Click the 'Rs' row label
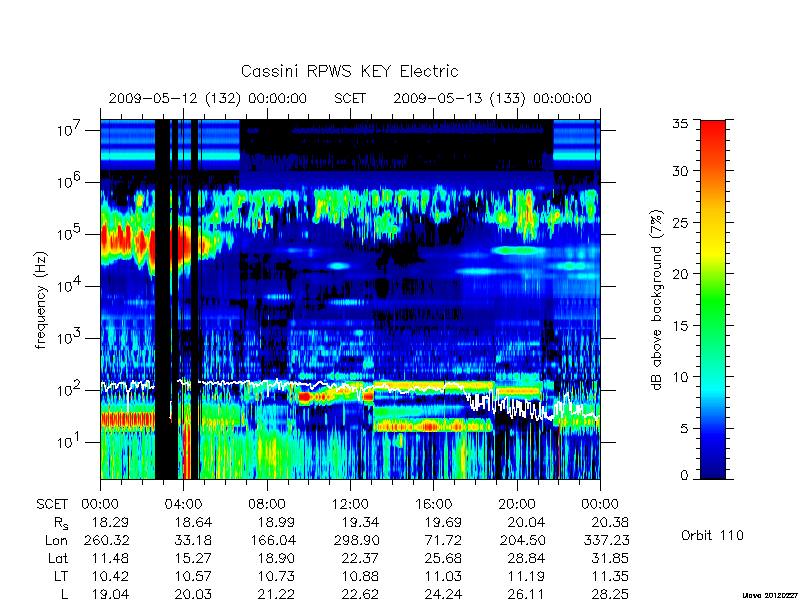This screenshot has height=600, width=800. coord(61,523)
